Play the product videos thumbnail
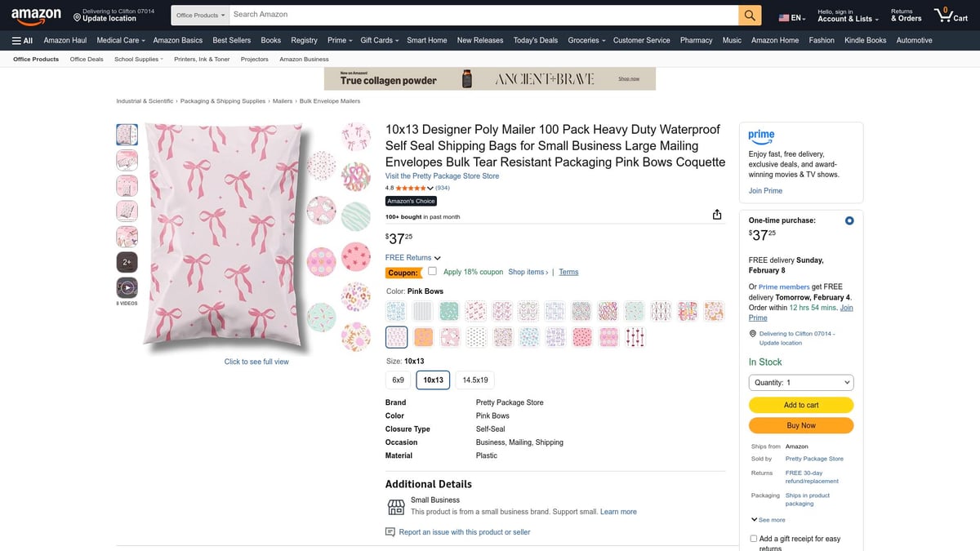 click(x=127, y=287)
